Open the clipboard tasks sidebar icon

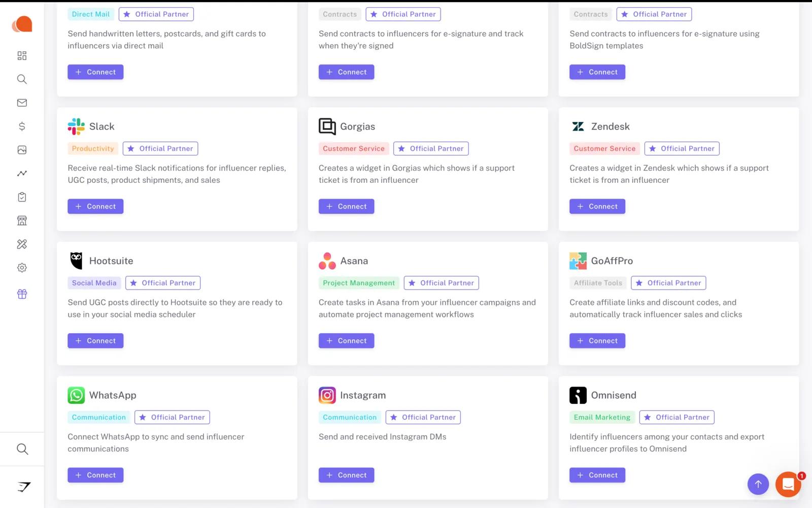[x=22, y=197]
